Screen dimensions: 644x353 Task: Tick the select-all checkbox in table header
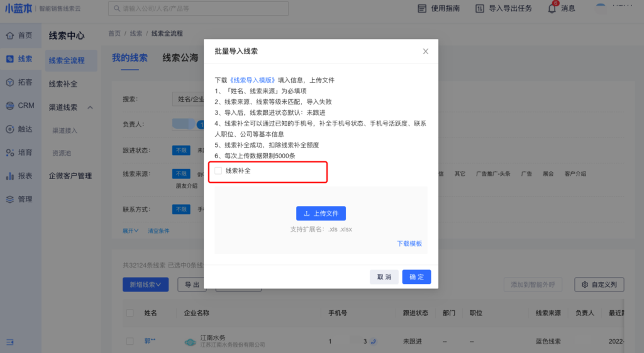(130, 313)
